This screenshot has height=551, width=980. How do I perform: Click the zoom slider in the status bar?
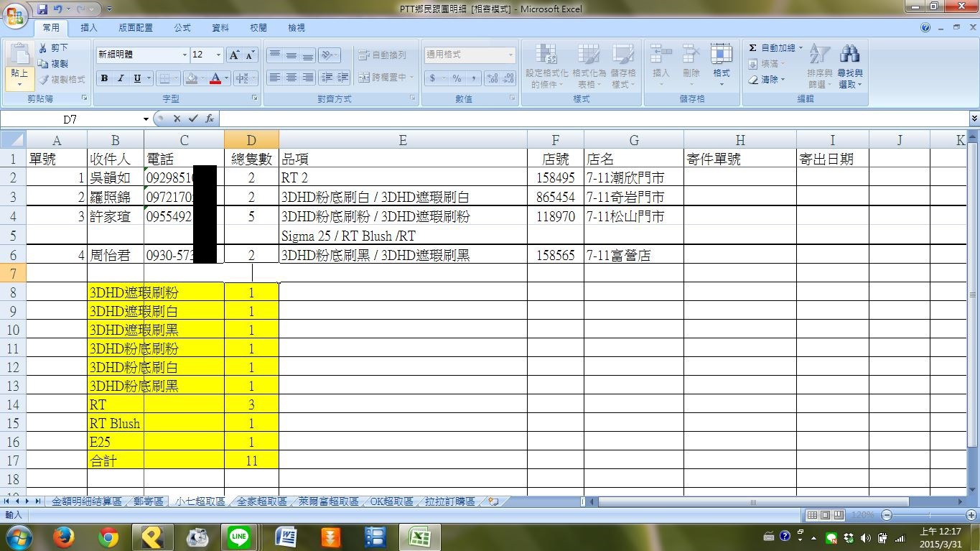pyautogui.click(x=929, y=515)
